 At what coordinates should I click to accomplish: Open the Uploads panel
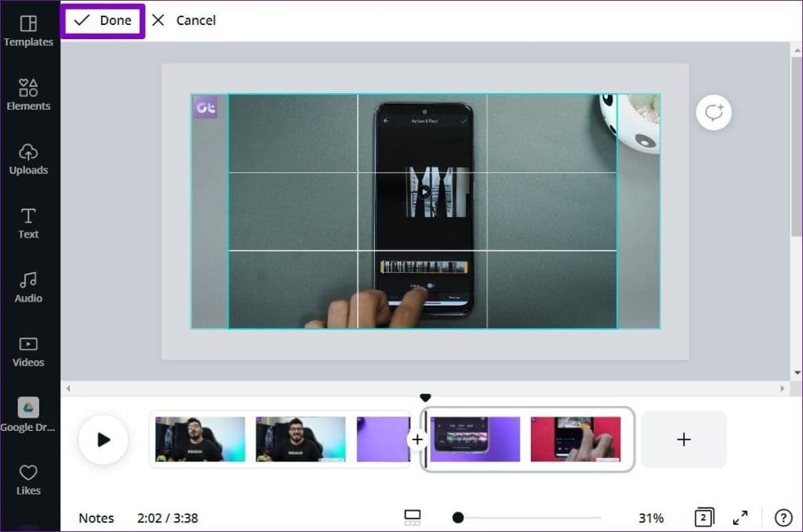pos(29,158)
